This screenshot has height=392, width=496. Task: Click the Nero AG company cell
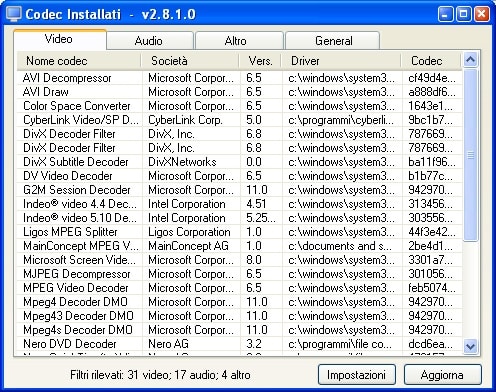168,344
